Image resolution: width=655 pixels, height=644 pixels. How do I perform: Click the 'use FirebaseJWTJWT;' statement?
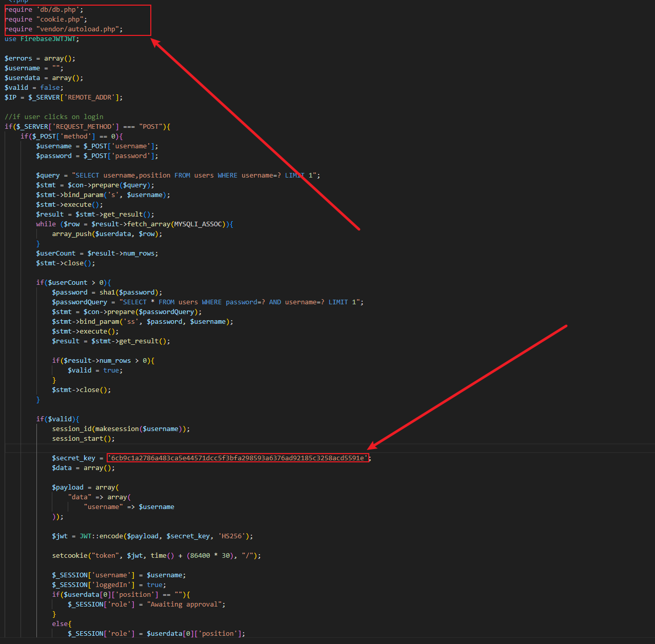tap(42, 39)
